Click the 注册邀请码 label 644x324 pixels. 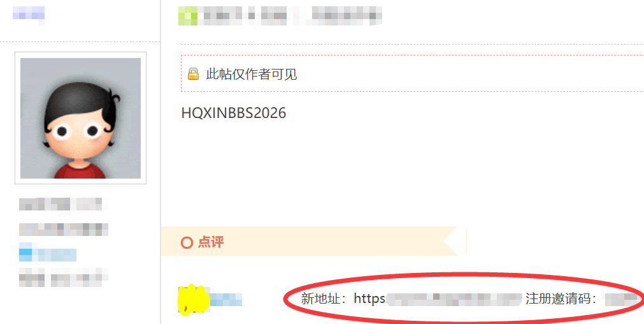click(556, 299)
